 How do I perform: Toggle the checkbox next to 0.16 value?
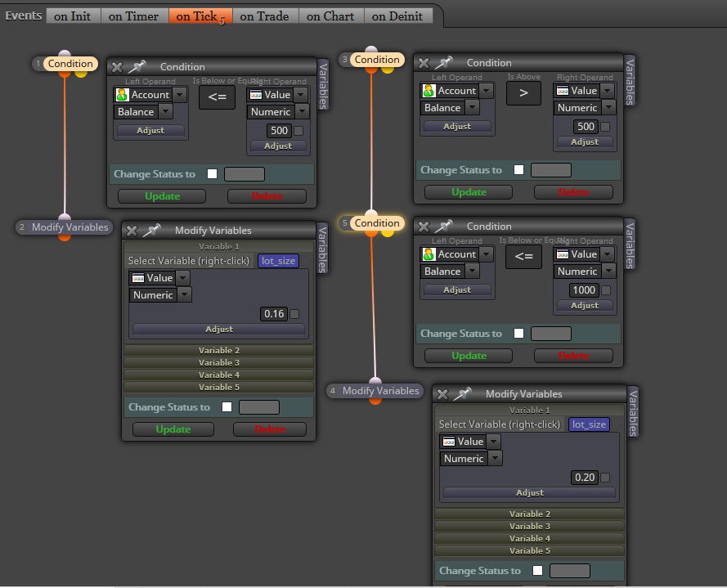pos(294,314)
